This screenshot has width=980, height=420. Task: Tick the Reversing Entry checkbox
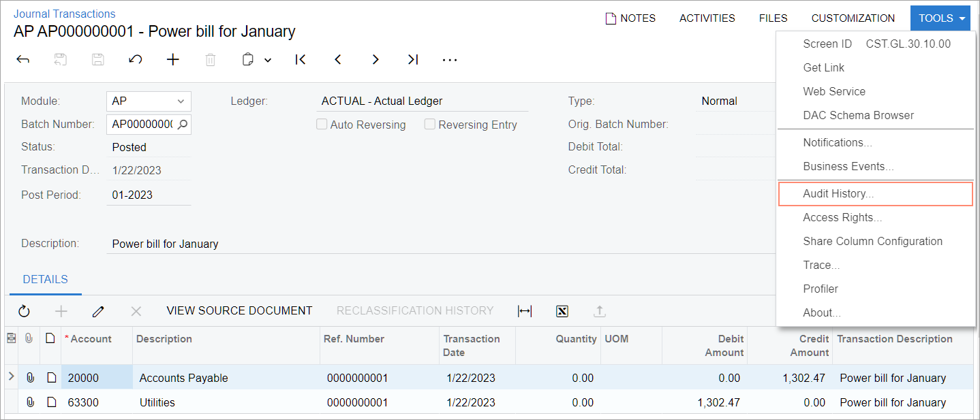[430, 125]
